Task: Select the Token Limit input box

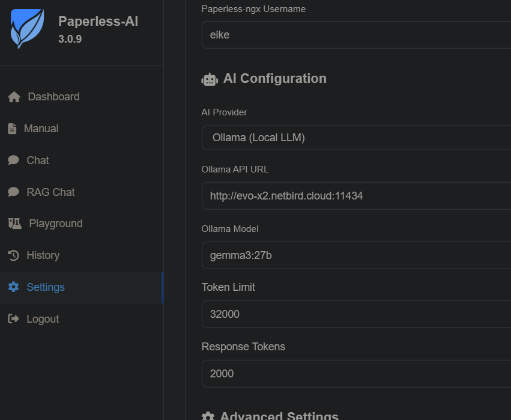Action: tap(355, 314)
